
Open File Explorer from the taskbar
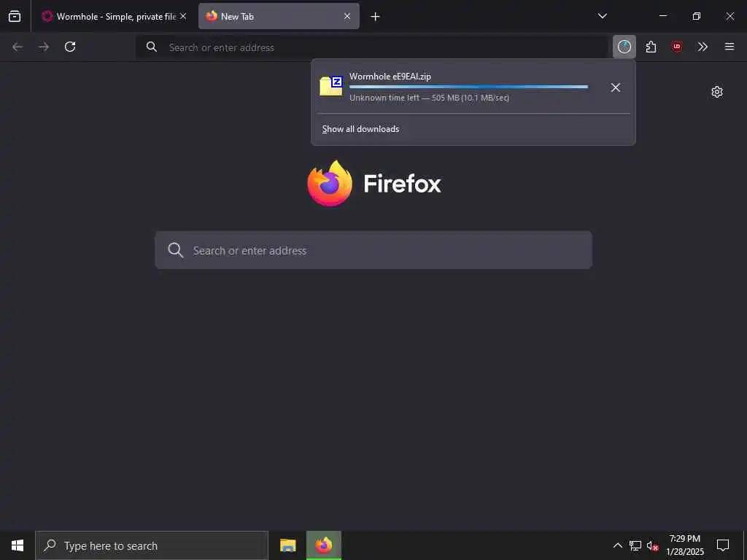coord(287,545)
